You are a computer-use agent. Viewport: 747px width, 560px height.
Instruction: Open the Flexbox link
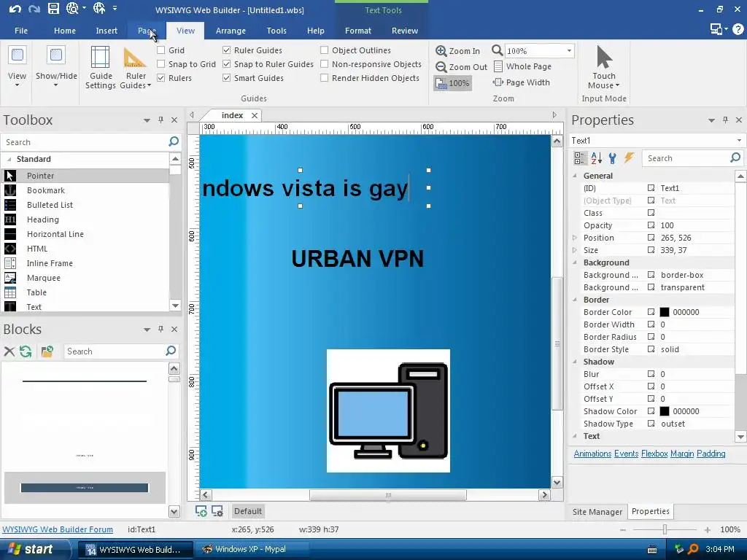(654, 454)
